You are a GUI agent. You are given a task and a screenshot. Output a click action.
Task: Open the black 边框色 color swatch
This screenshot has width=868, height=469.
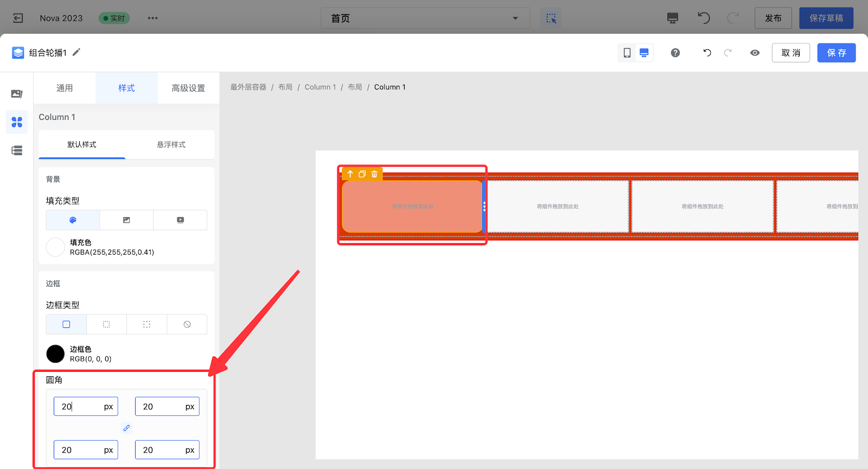[55, 354]
